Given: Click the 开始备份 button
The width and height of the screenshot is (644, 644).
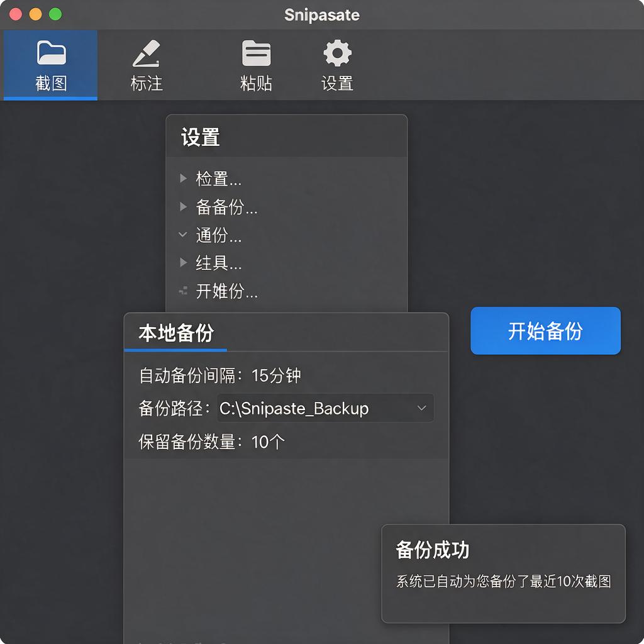Looking at the screenshot, I should click(545, 331).
